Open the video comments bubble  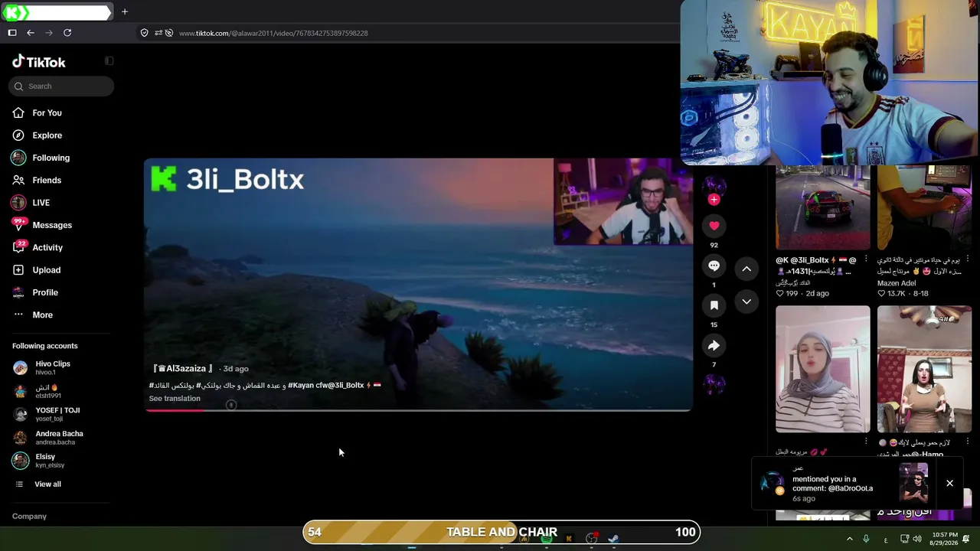tap(714, 266)
